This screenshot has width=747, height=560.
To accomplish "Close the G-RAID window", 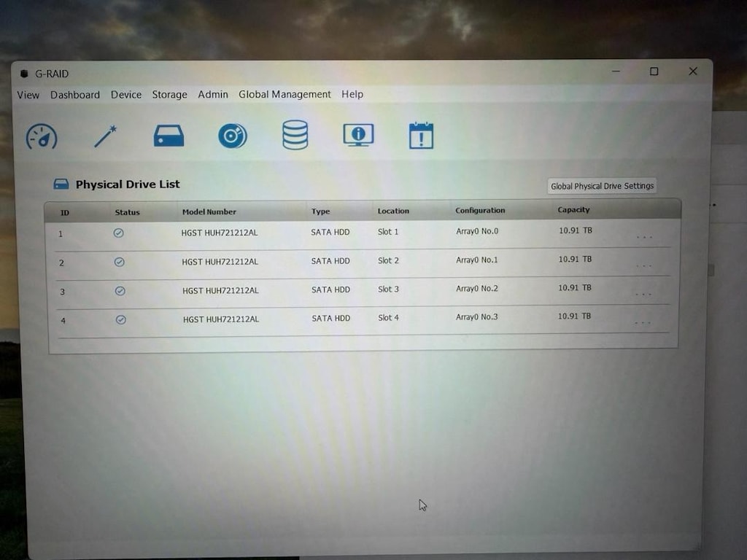I will (693, 71).
